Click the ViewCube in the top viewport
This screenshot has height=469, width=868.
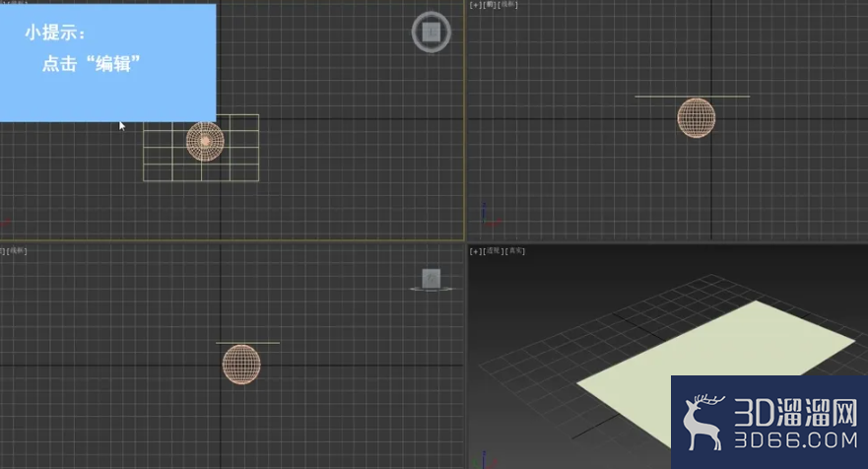(x=432, y=33)
